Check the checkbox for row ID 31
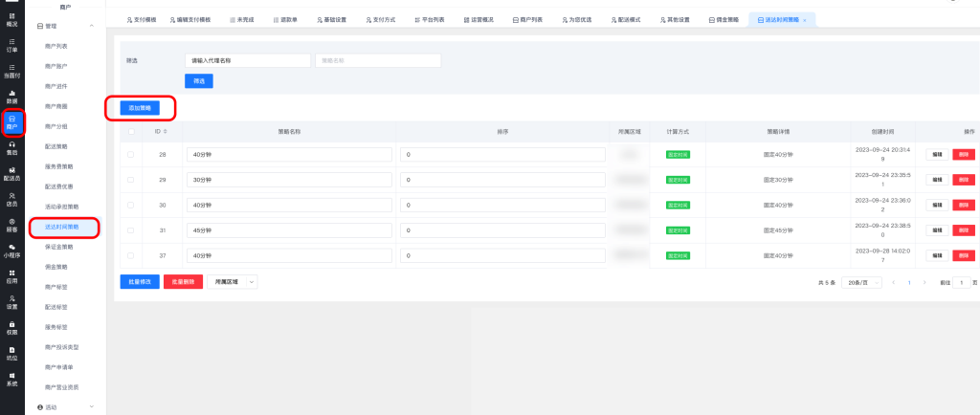This screenshot has width=980, height=415. (x=131, y=229)
